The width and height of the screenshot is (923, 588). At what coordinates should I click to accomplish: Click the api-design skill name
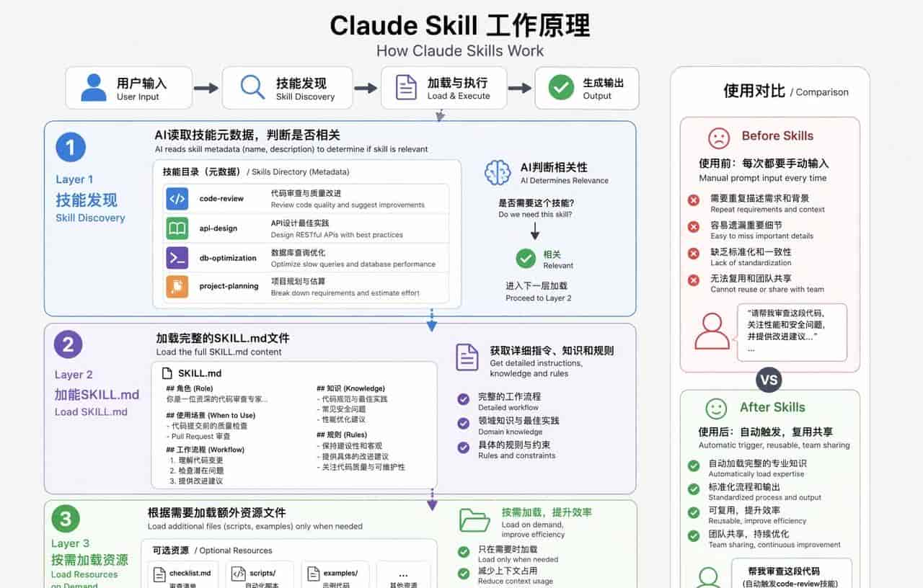pyautogui.click(x=218, y=228)
